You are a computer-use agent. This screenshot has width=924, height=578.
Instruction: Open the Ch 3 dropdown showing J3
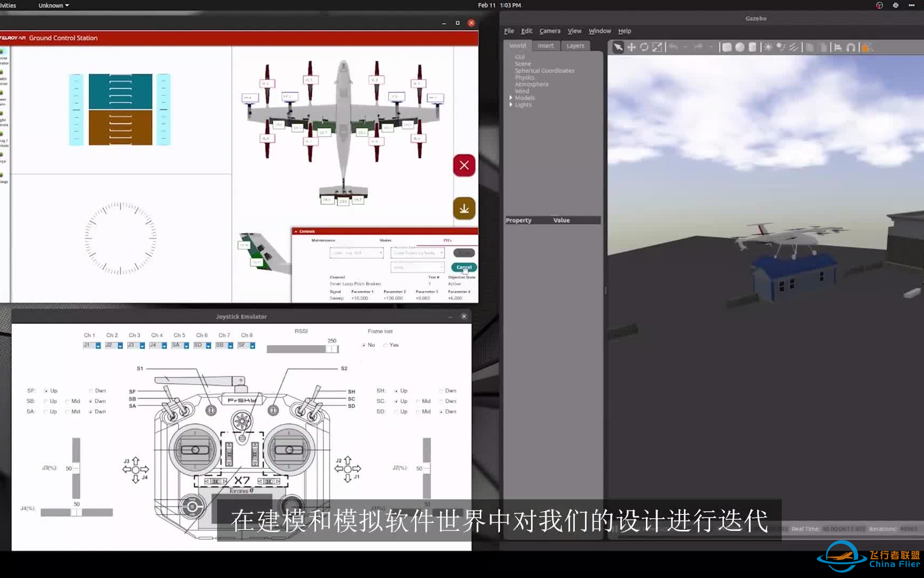click(136, 345)
